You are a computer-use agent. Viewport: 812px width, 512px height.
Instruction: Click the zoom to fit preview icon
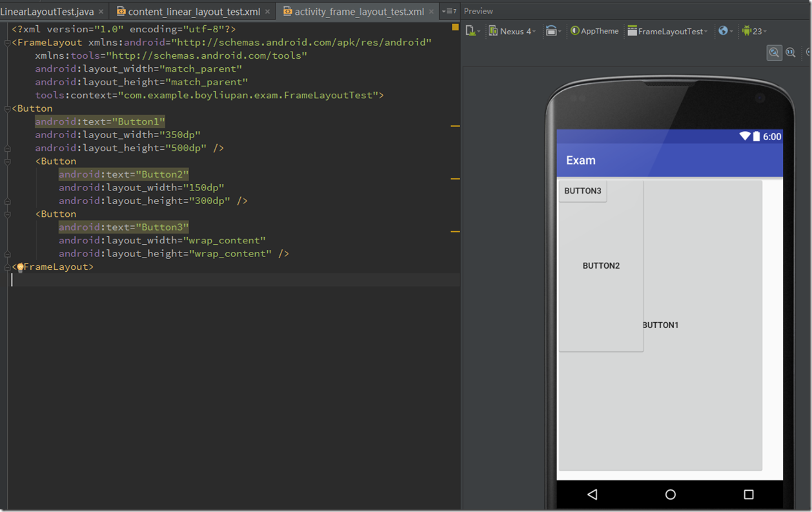[x=773, y=52]
